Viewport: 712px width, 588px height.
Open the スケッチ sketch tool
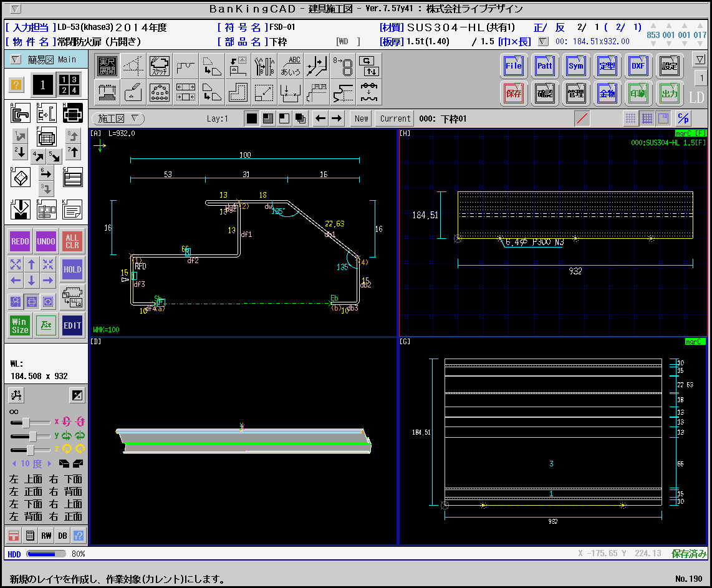pyautogui.click(x=160, y=66)
